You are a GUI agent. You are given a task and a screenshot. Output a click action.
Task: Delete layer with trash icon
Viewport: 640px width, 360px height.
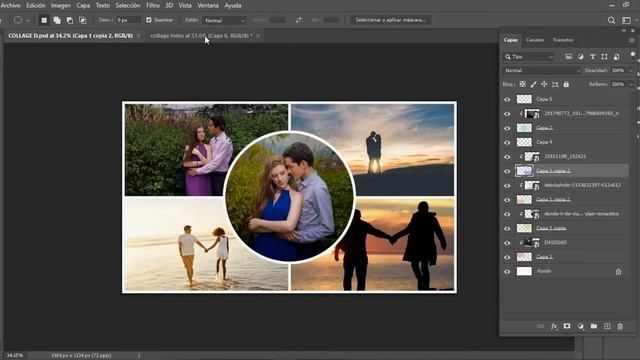click(x=620, y=326)
